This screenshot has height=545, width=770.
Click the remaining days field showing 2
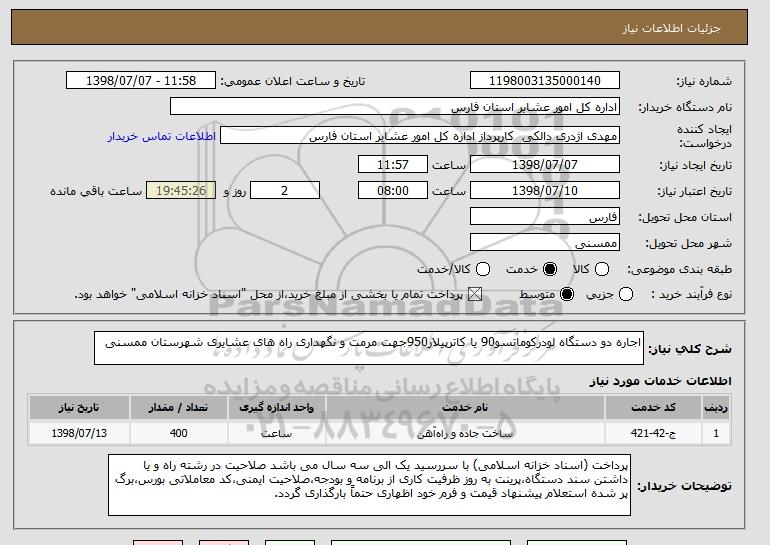[x=285, y=191]
